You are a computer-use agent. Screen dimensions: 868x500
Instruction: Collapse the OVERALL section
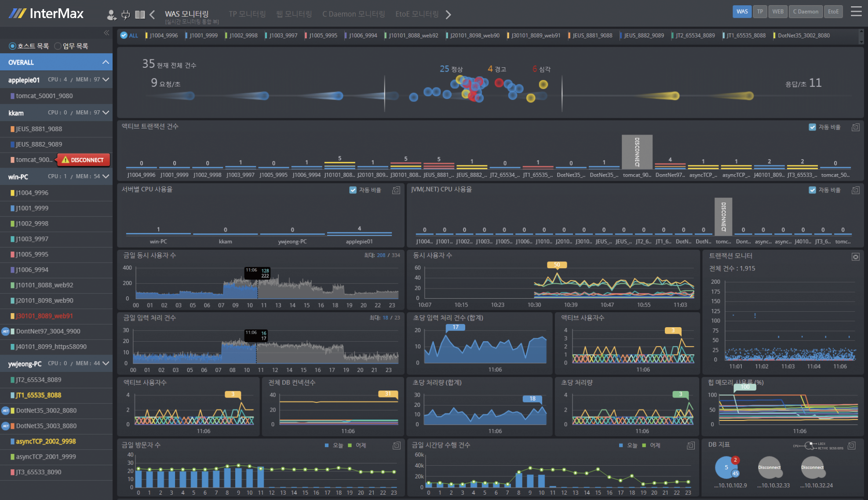pos(106,62)
